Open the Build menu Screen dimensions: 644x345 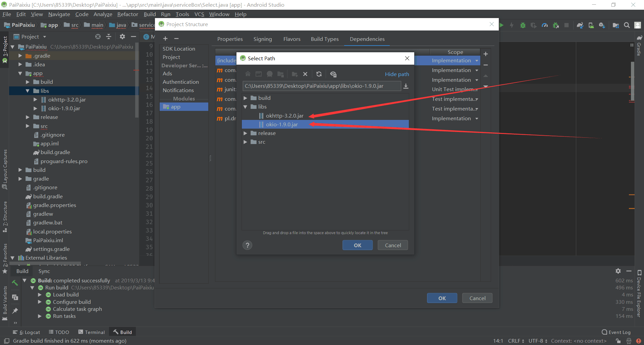coord(150,14)
